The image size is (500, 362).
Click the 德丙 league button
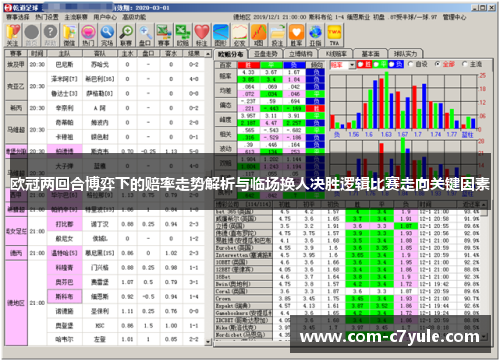pos(16,253)
